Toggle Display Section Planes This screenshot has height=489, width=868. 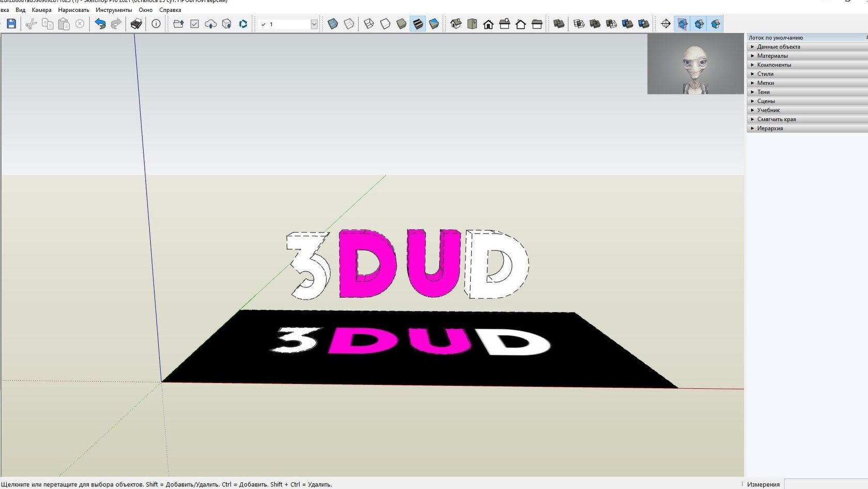coord(683,24)
